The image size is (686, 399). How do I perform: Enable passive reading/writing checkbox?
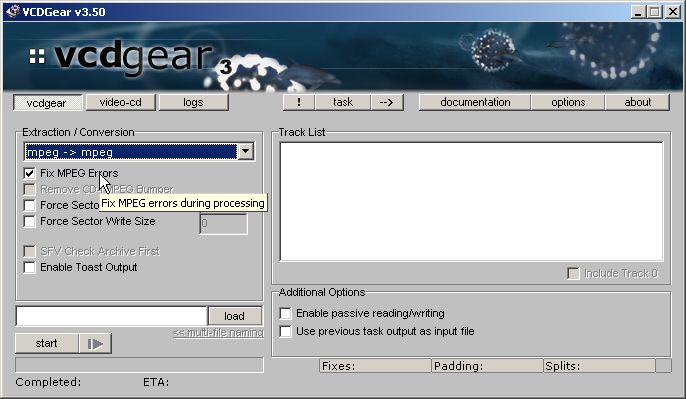(x=285, y=313)
